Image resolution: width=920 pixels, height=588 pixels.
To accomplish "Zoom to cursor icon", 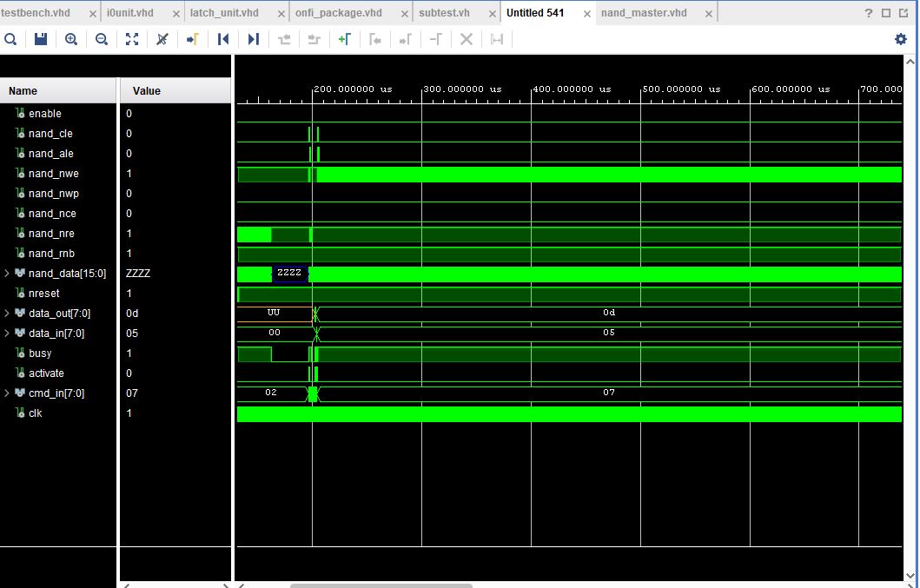I will (x=162, y=39).
